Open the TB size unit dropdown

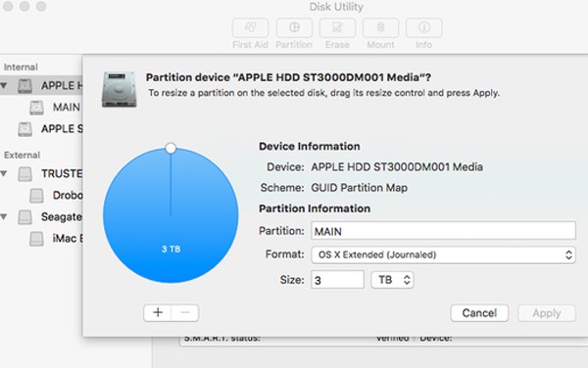click(x=392, y=280)
